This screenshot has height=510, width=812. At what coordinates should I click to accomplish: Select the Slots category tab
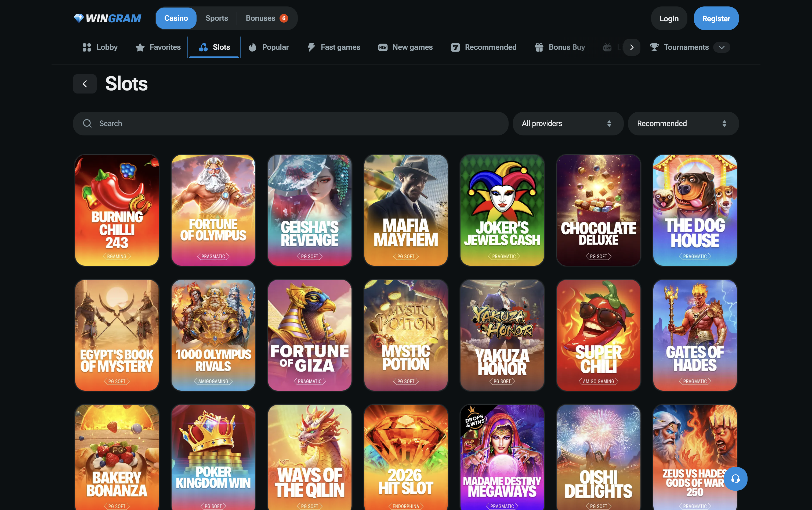214,47
